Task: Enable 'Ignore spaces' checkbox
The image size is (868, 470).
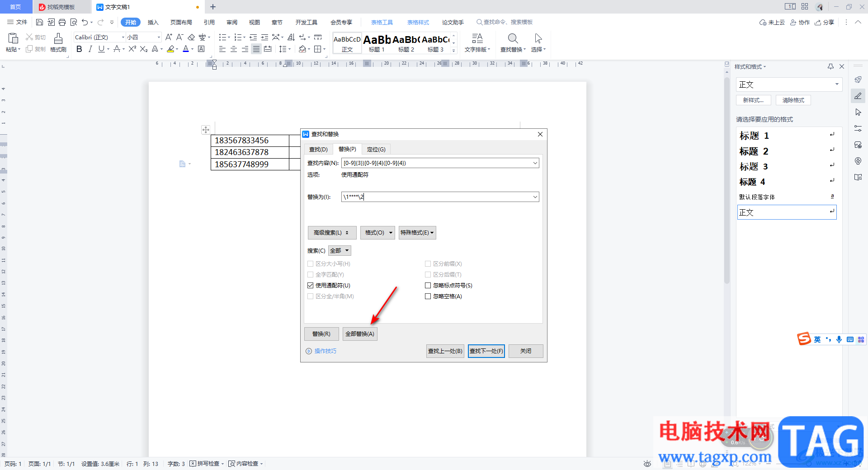Action: click(428, 296)
